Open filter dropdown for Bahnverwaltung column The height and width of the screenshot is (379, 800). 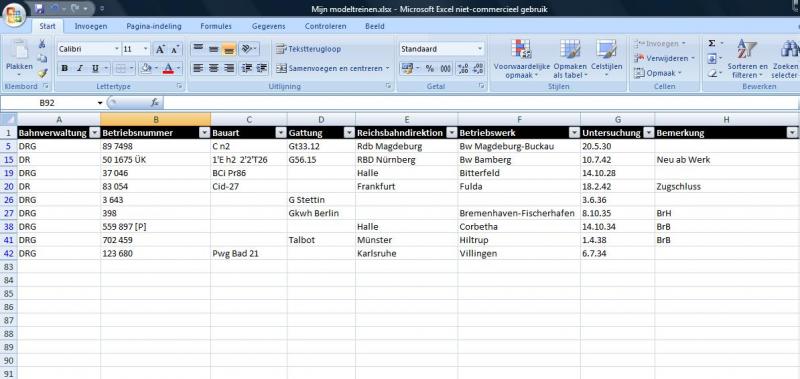tap(94, 133)
